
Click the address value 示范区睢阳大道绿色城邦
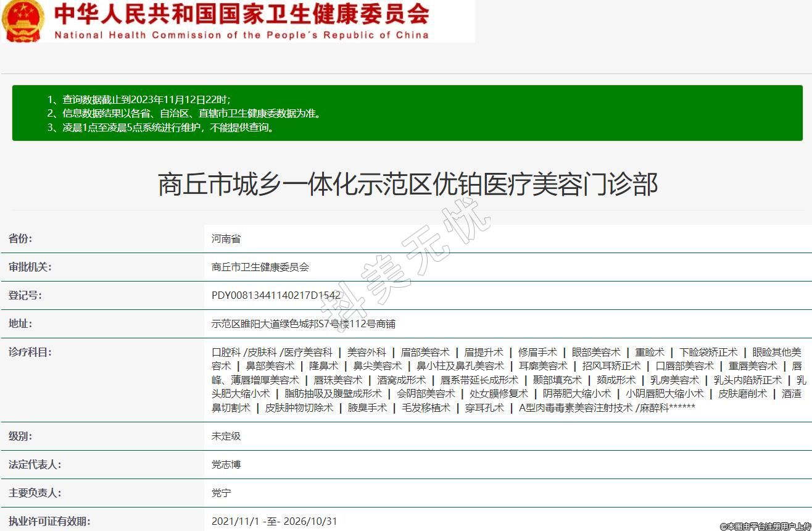(303, 324)
